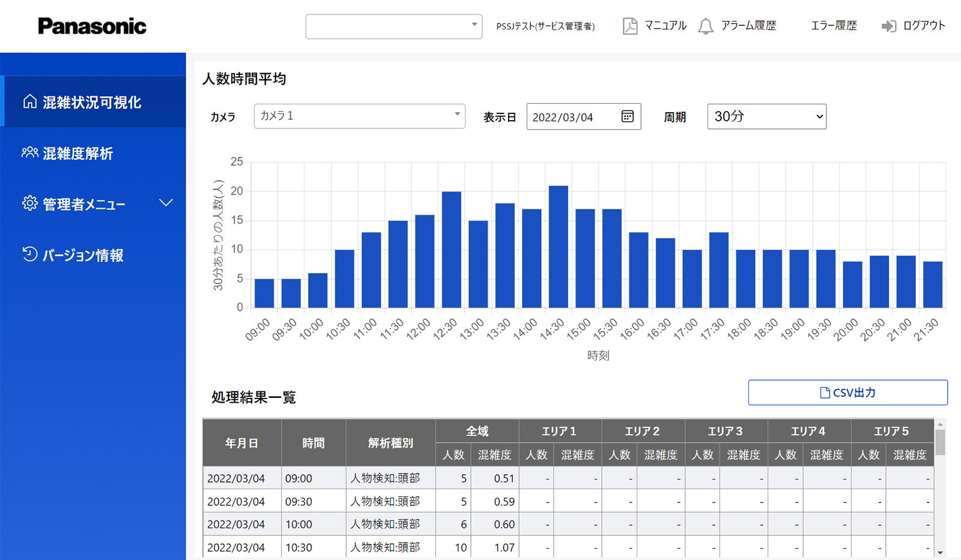Click the people icon beside 混雑度解析
Screen dimensions: 961x560
tap(29, 152)
